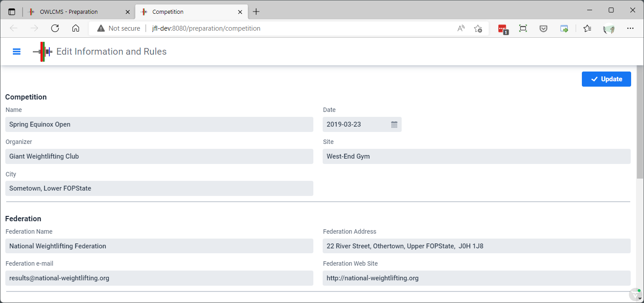Click the browser refresh icon

[x=55, y=28]
